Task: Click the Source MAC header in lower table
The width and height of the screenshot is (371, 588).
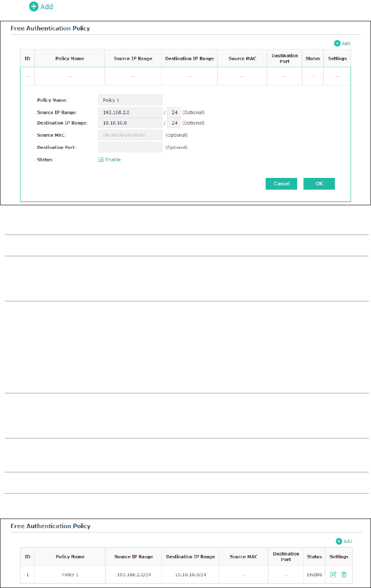Action: 243,557
